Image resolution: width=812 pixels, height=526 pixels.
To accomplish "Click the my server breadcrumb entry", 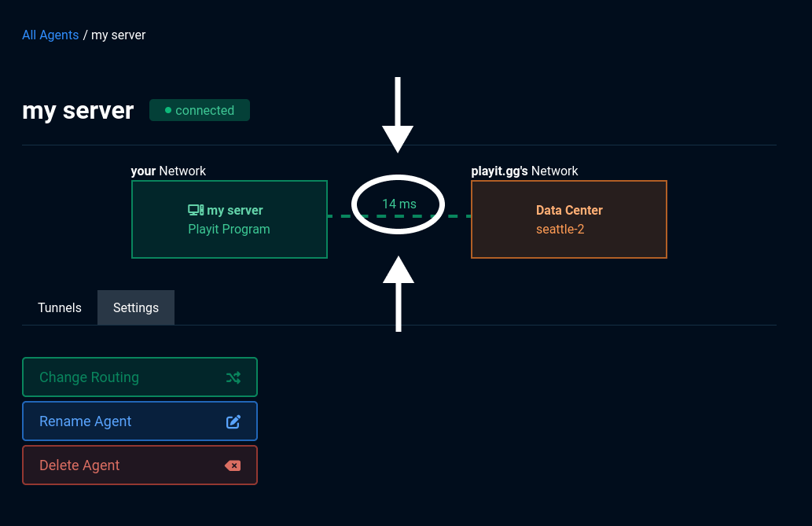I will point(117,35).
